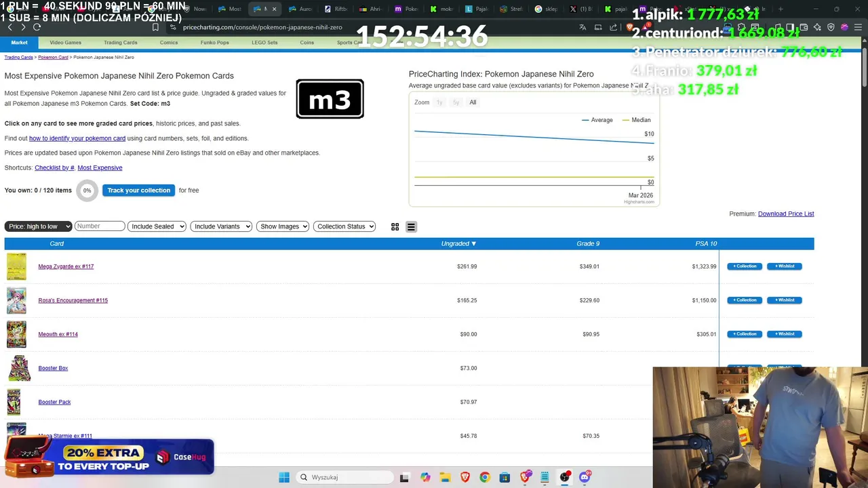Image resolution: width=868 pixels, height=488 pixels.
Task: Go forward with browser forward arrow
Action: tap(22, 27)
